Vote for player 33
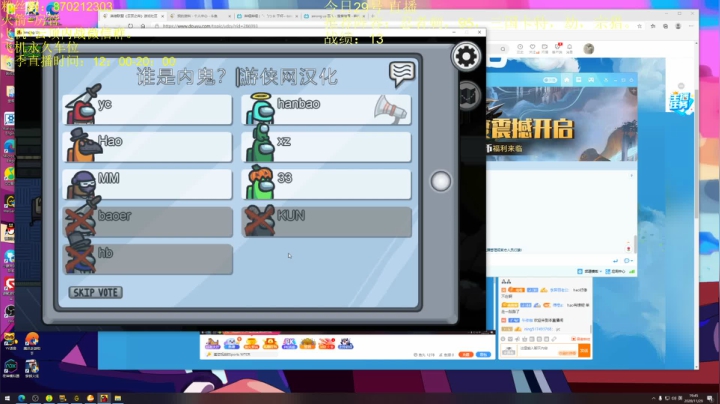This screenshot has height=404, width=720. pos(326,184)
